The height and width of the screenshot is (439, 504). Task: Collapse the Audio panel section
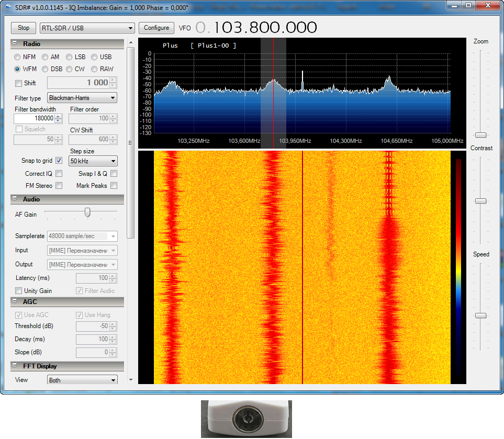click(15, 199)
